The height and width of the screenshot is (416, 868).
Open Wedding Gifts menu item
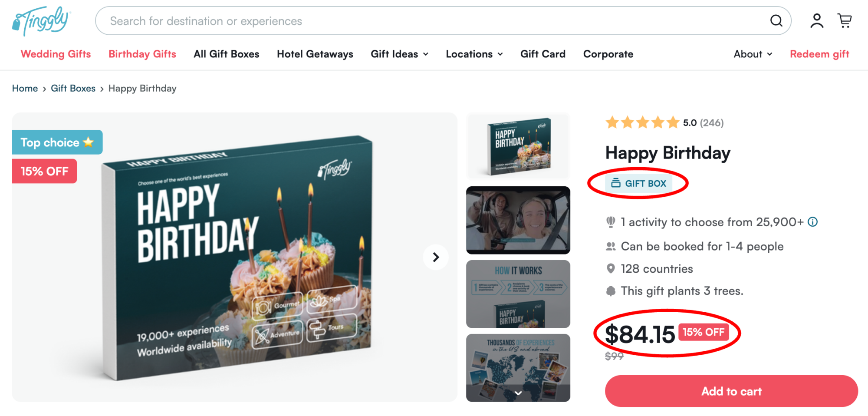coord(56,54)
